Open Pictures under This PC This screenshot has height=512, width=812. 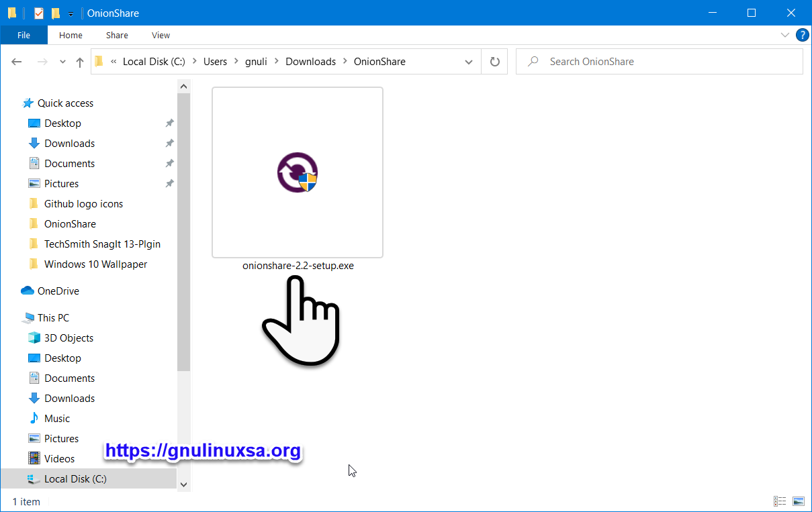click(x=61, y=439)
